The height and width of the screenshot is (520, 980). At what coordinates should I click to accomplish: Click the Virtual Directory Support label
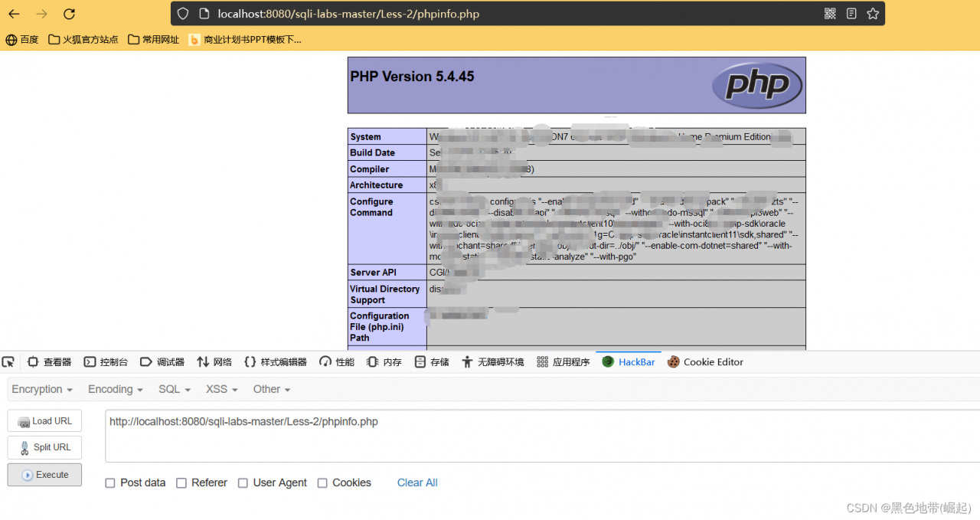click(x=384, y=294)
